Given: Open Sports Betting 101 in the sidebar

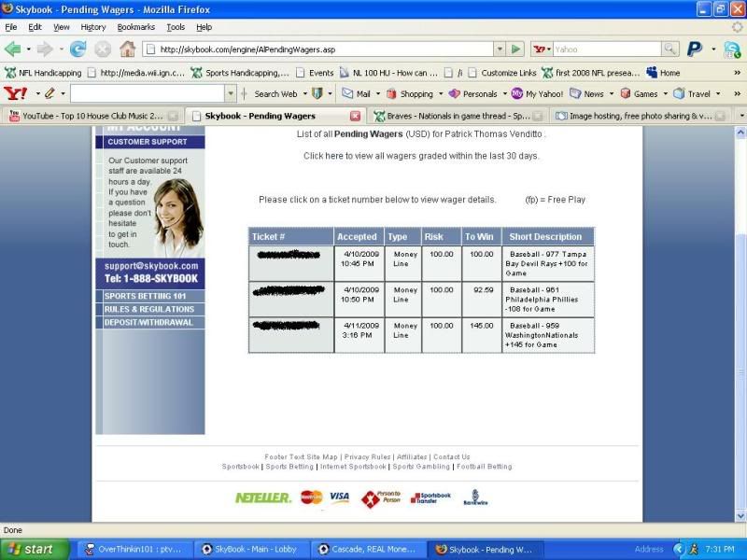Looking at the screenshot, I should pyautogui.click(x=150, y=296).
